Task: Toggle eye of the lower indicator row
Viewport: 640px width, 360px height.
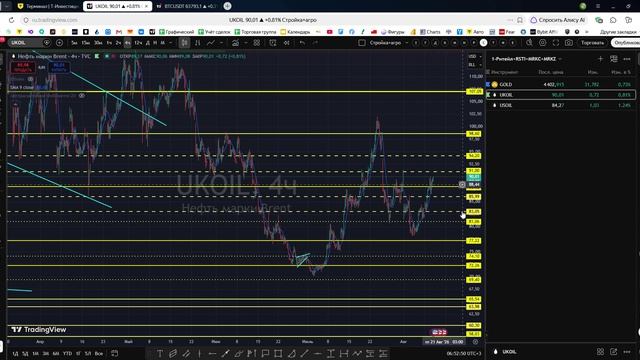Action: coord(82,96)
